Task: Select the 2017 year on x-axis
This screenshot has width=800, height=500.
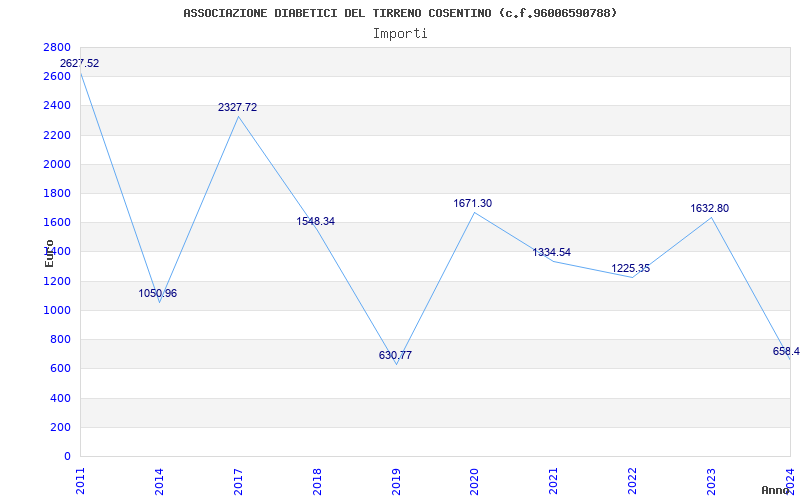Action: pos(238,481)
